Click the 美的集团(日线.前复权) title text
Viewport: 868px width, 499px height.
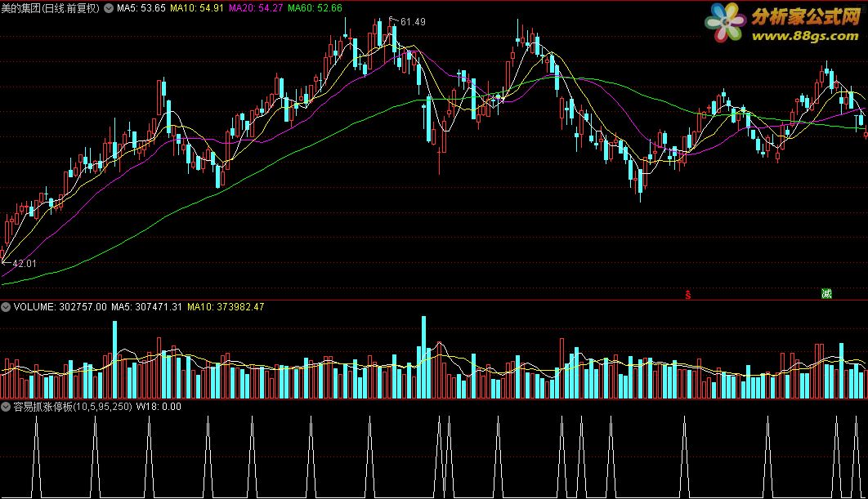coord(51,8)
